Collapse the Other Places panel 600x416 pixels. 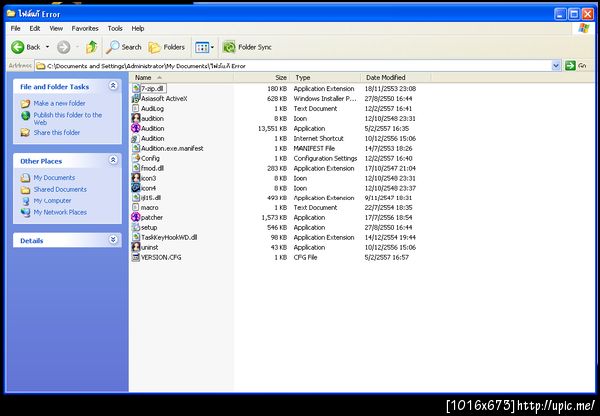pyautogui.click(x=113, y=160)
